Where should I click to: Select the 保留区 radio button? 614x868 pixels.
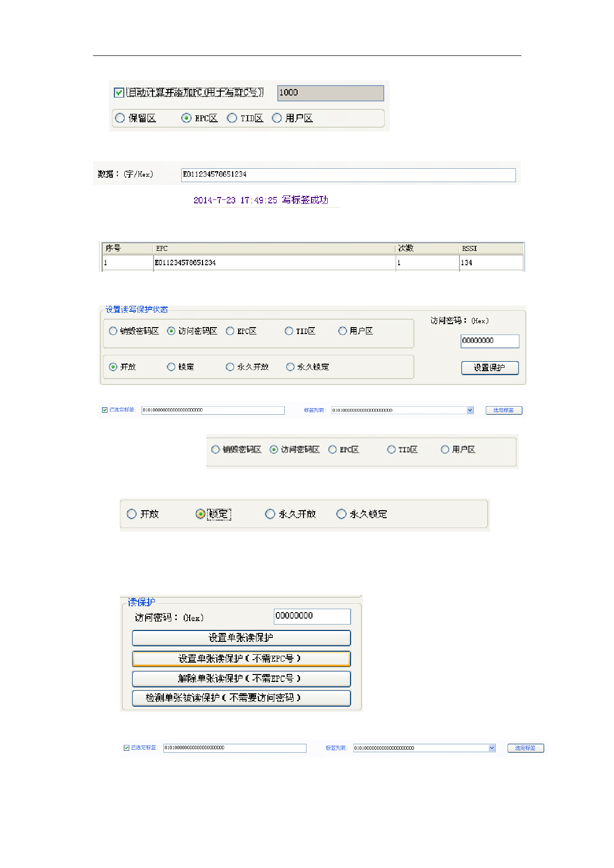[120, 118]
